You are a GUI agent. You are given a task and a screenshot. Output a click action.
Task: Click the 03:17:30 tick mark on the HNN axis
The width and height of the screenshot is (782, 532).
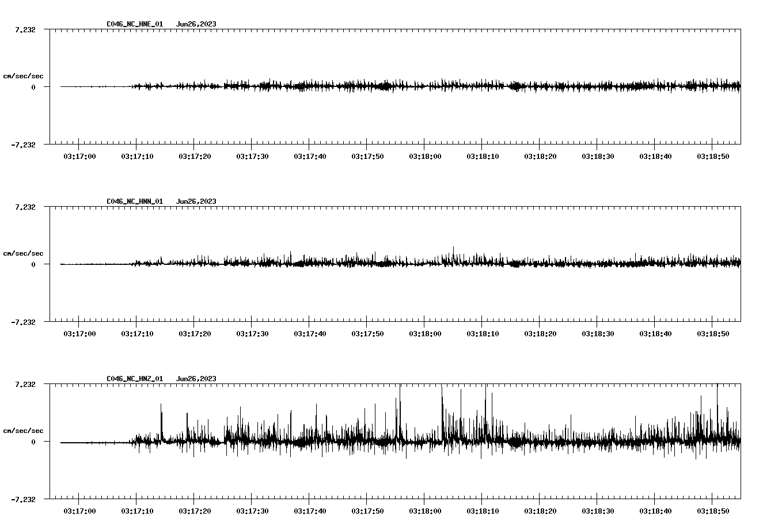click(x=252, y=324)
